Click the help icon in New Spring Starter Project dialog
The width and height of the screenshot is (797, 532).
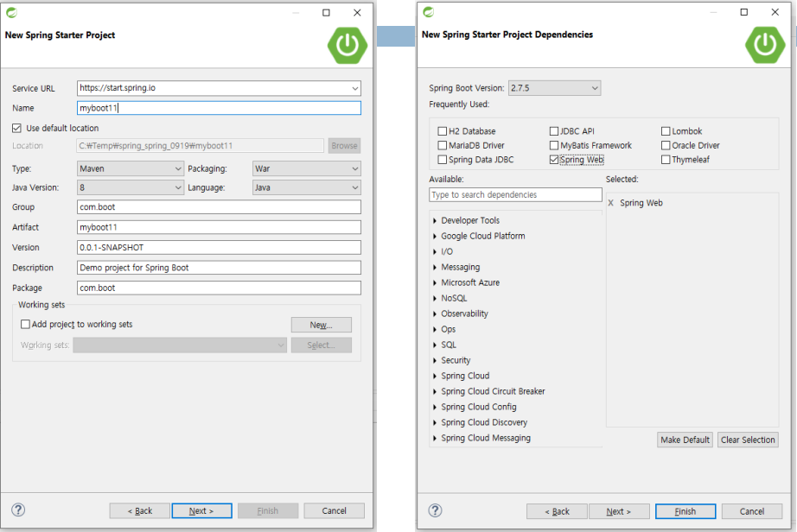[x=18, y=510]
